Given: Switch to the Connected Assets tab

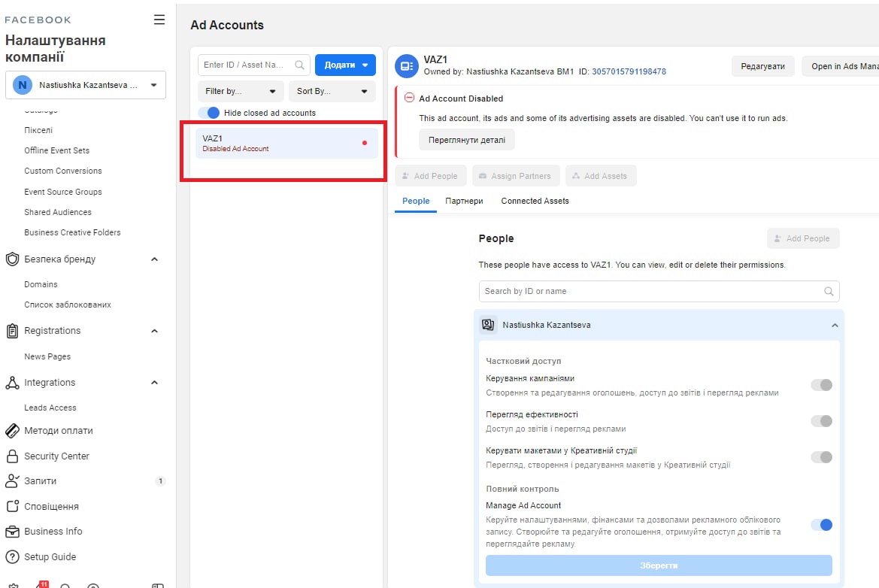Looking at the screenshot, I should 535,202.
